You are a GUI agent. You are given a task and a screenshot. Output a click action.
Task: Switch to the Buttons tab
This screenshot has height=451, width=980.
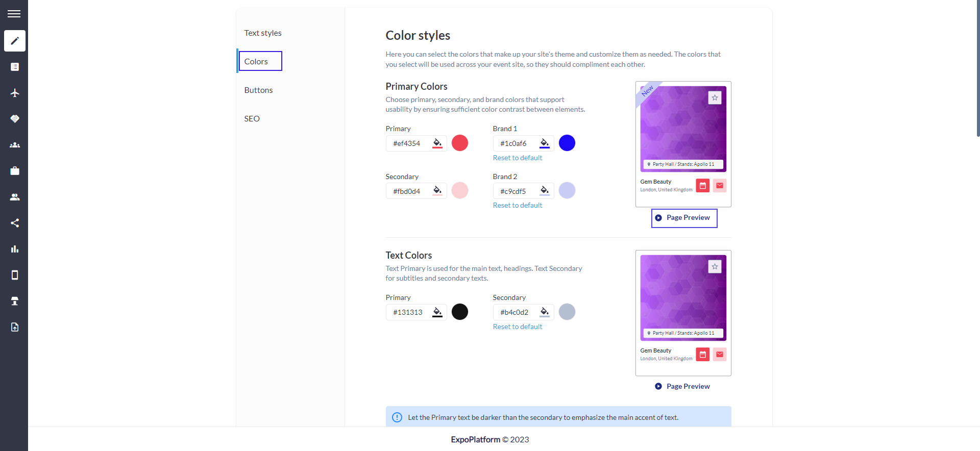click(258, 90)
